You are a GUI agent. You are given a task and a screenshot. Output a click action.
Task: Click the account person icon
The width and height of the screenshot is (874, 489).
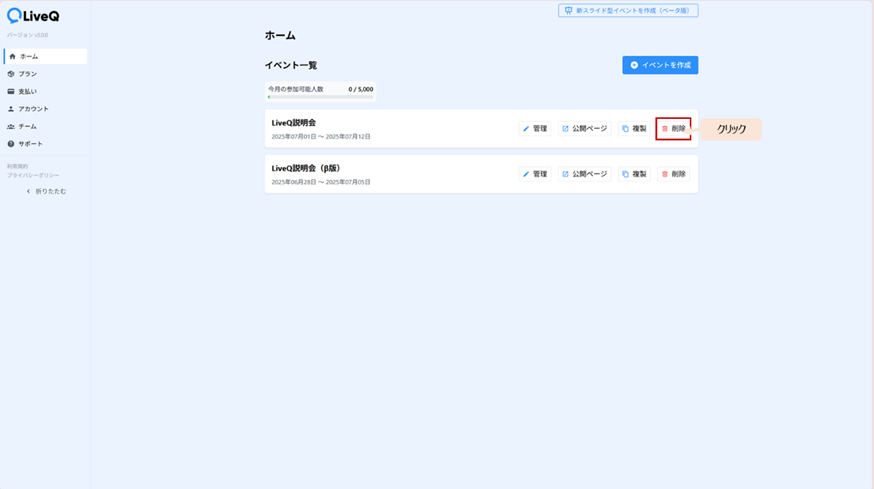pos(11,109)
